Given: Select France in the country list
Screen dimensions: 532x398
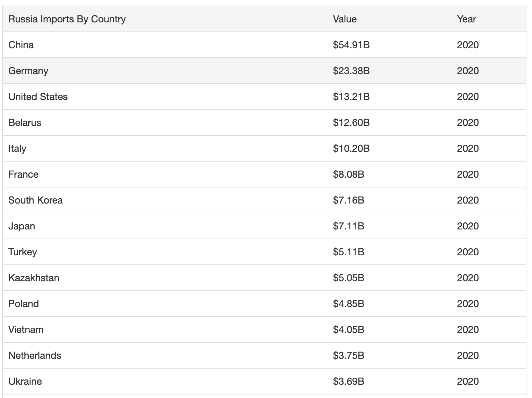Looking at the screenshot, I should pos(23,175).
